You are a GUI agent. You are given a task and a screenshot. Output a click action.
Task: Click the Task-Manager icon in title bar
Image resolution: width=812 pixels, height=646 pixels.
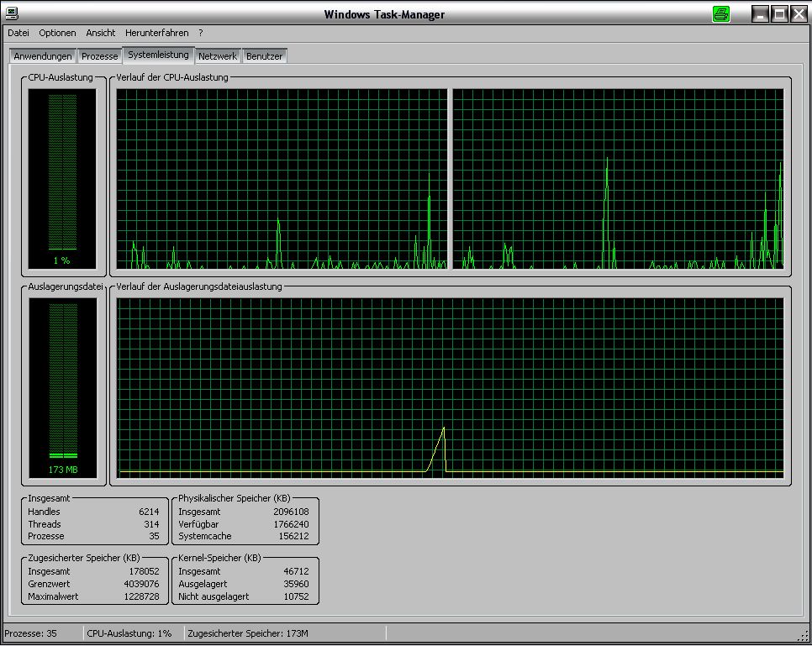[12, 14]
